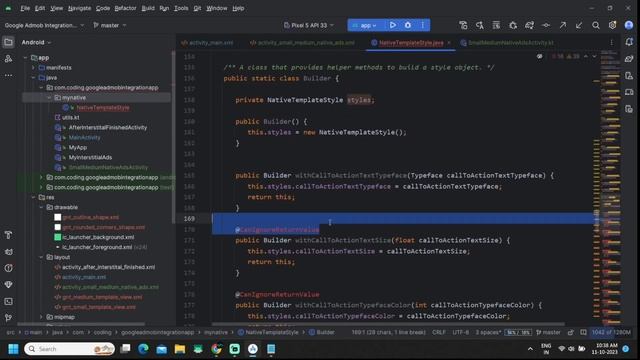The width and height of the screenshot is (640, 360).
Task: Open the Build hammer tool window
Action: (8, 235)
